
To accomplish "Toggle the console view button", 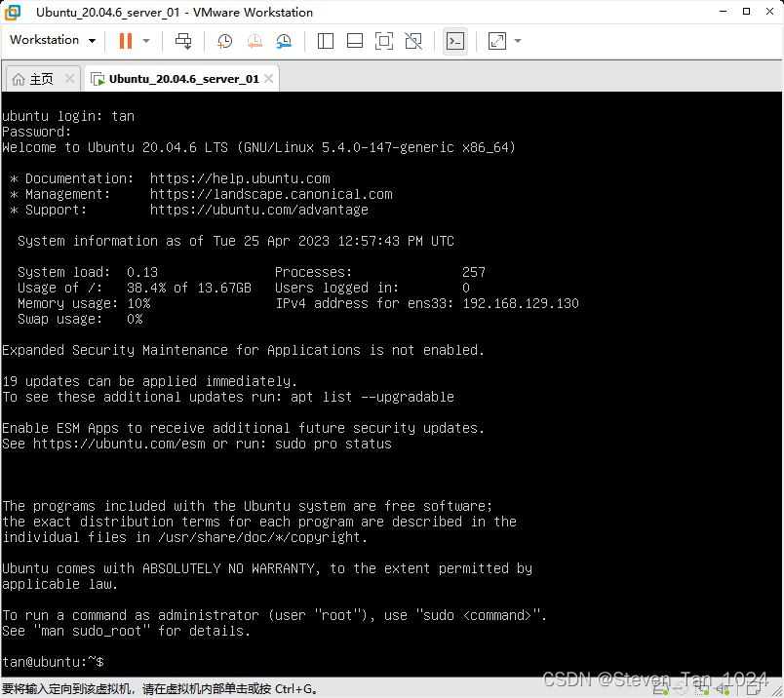I will (455, 41).
